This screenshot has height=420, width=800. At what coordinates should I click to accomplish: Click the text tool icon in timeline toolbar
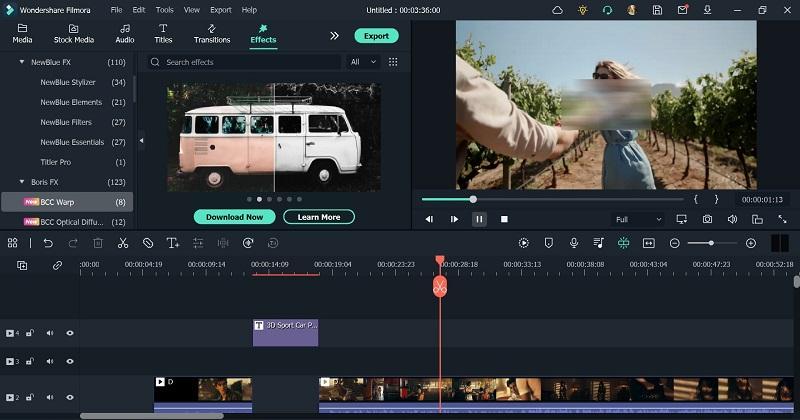pos(173,243)
